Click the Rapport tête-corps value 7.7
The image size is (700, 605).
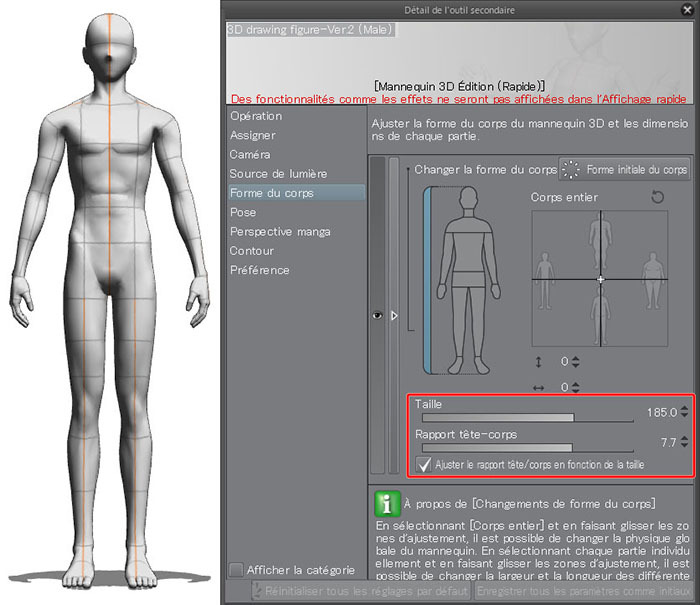(x=668, y=442)
